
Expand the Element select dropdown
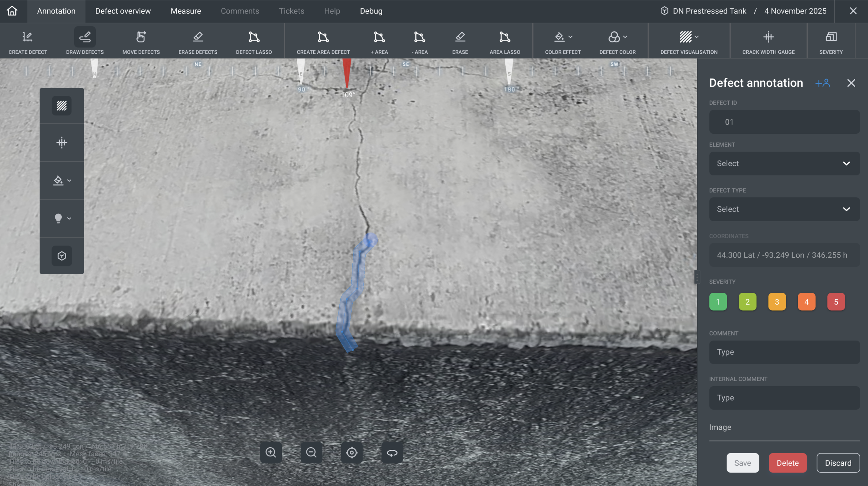pos(784,163)
